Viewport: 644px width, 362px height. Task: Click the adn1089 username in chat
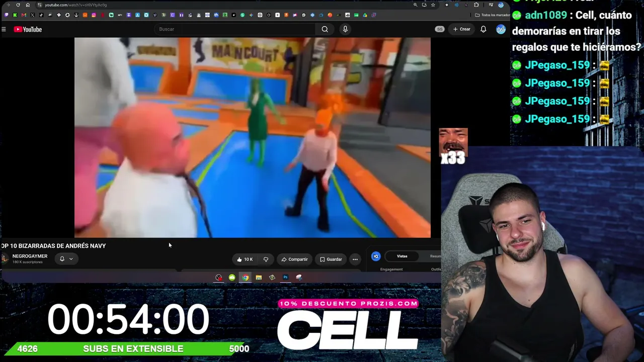pyautogui.click(x=546, y=15)
